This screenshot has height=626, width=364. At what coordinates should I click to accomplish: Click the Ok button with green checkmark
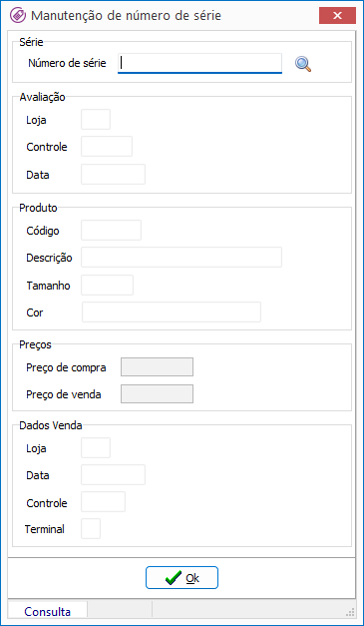pos(182,578)
